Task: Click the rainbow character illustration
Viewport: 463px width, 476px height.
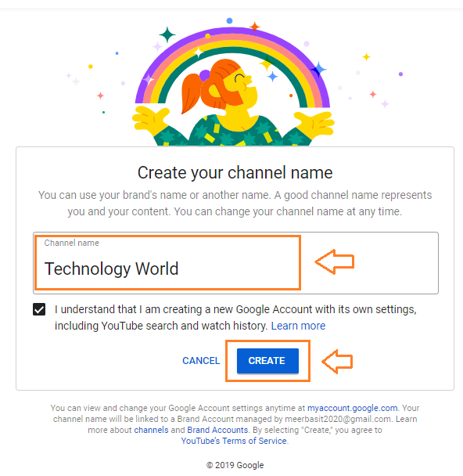Action: 233,82
